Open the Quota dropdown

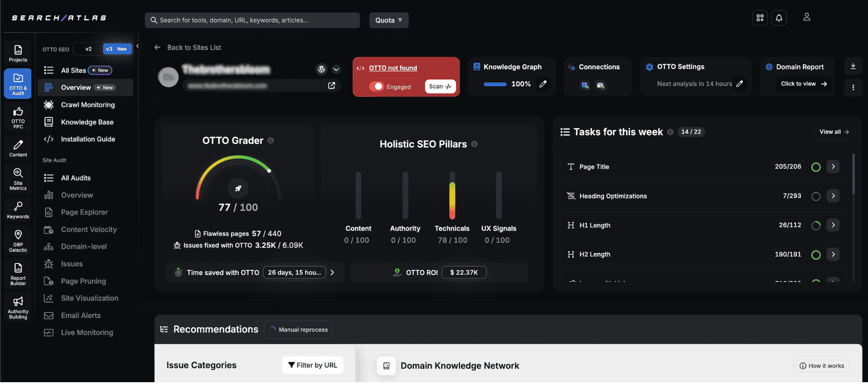pyautogui.click(x=388, y=20)
